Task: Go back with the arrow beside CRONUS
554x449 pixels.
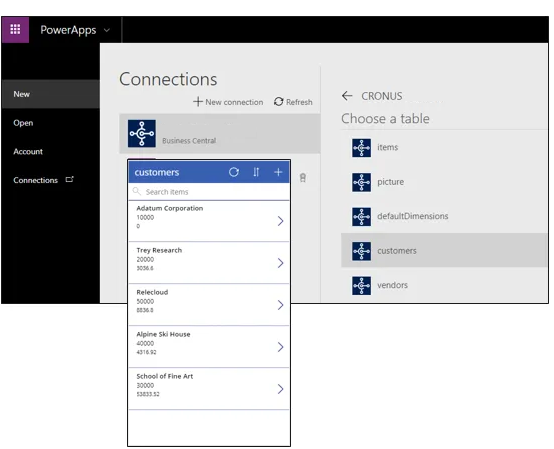Action: point(347,96)
